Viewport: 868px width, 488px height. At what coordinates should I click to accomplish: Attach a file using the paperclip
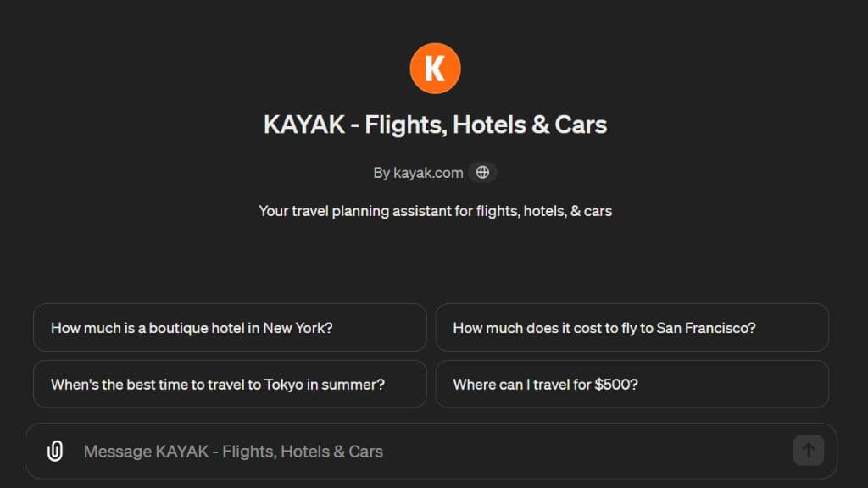tap(55, 452)
